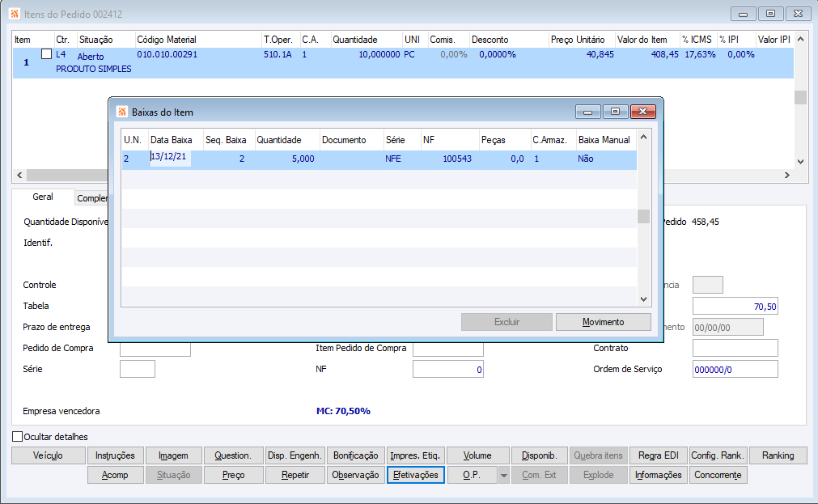Click the Seq. Baixa column header

click(226, 140)
